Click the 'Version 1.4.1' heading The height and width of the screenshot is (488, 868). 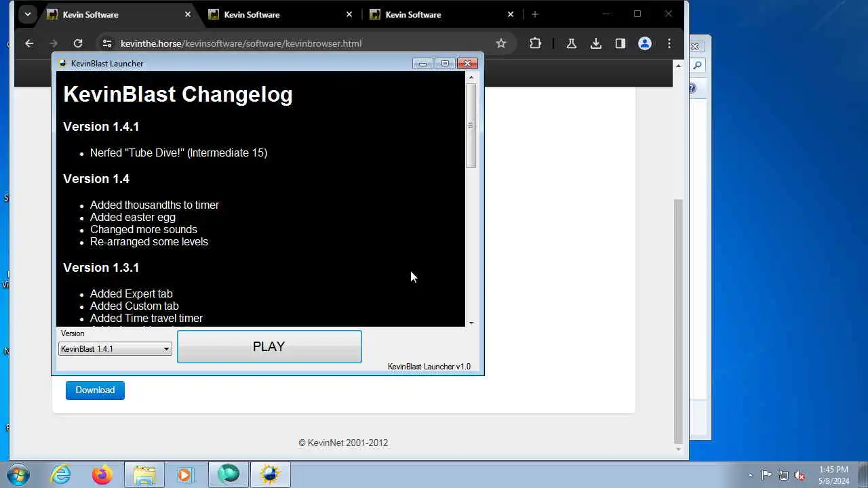point(101,127)
